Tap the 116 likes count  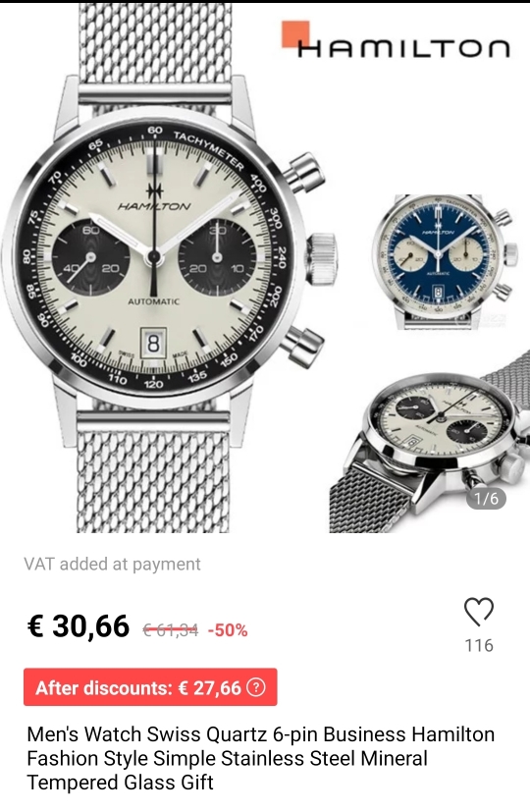point(479,645)
